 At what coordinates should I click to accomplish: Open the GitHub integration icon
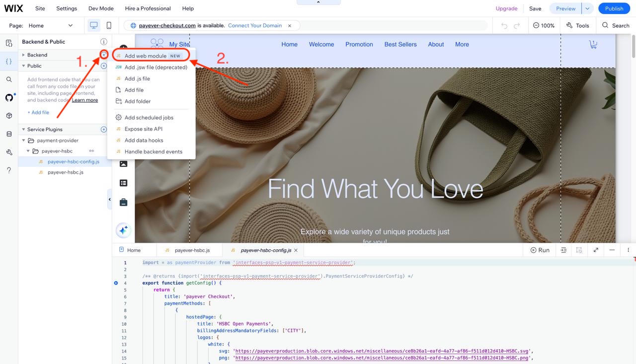[9, 98]
